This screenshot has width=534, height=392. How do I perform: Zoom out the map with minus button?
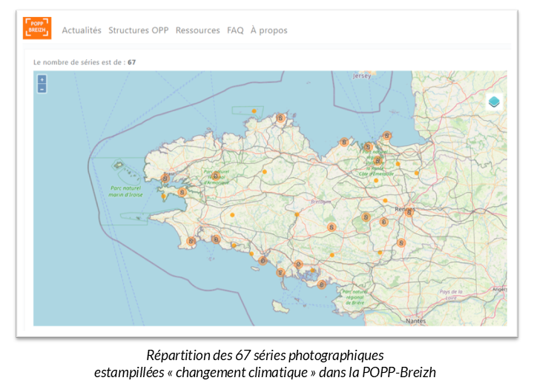[42, 89]
